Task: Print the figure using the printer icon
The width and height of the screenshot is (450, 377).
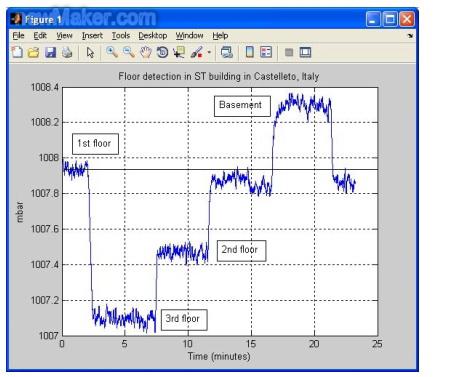Action: (x=67, y=52)
